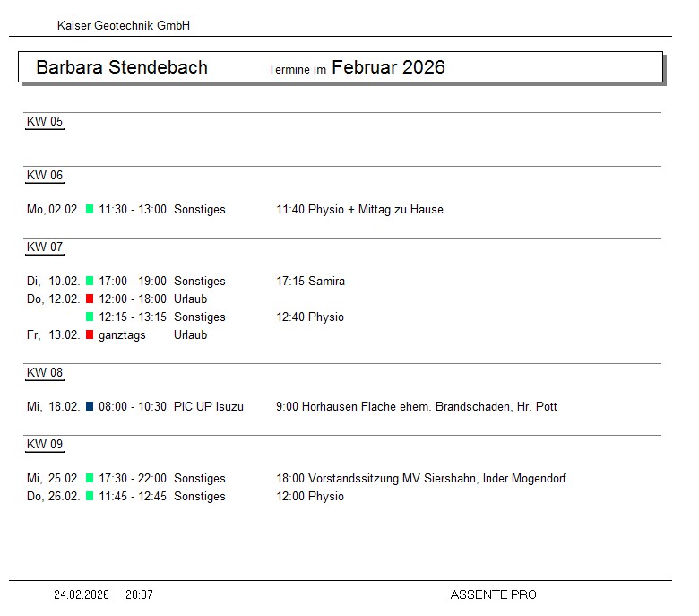699x616 pixels.
Task: Select the KW 07 week header
Action: coord(45,247)
